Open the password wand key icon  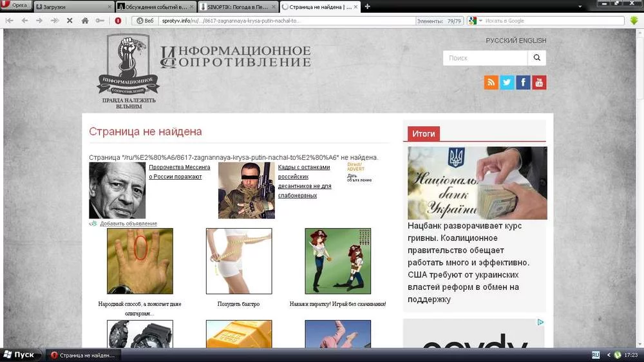pos(100,21)
